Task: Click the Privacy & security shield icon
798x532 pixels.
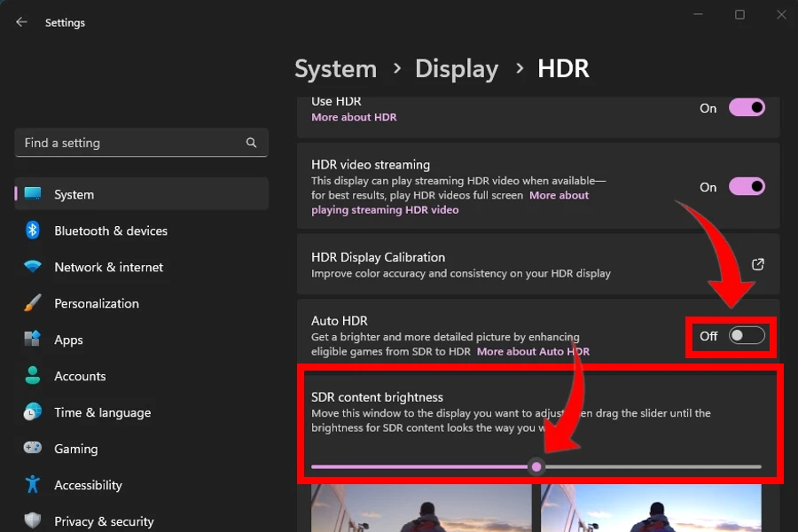Action: point(33,520)
